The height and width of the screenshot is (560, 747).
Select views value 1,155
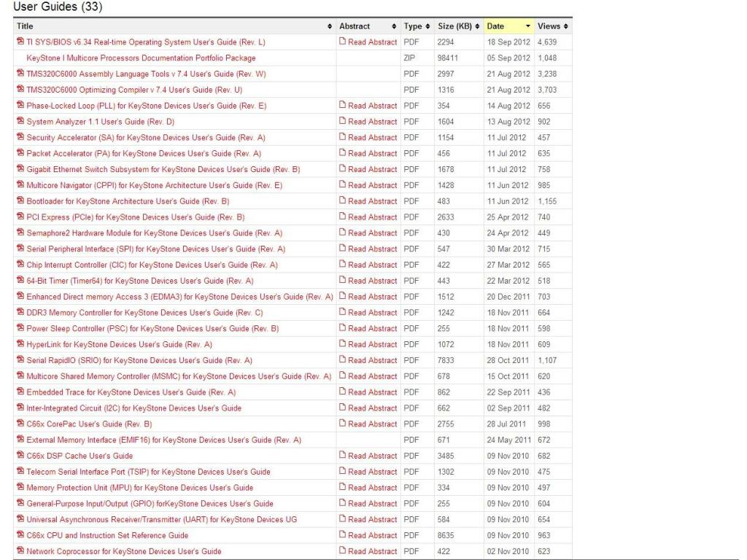547,201
